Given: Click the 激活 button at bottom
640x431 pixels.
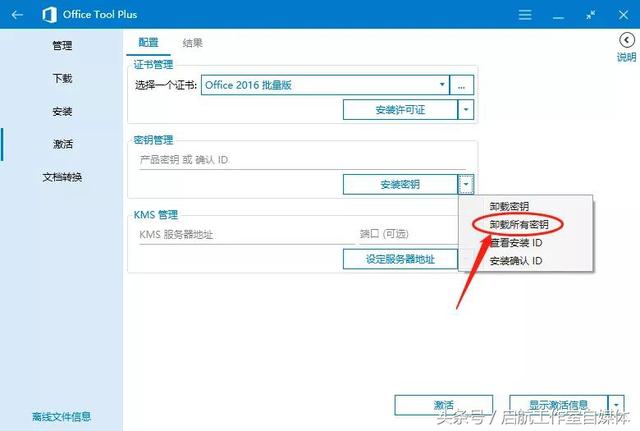Looking at the screenshot, I should 444,405.
